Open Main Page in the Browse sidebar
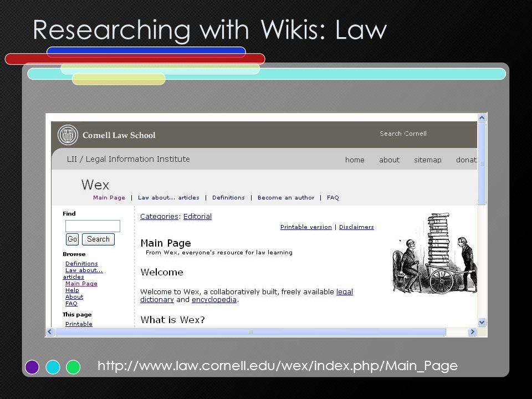Viewport: 532px width, 399px height. (x=81, y=284)
